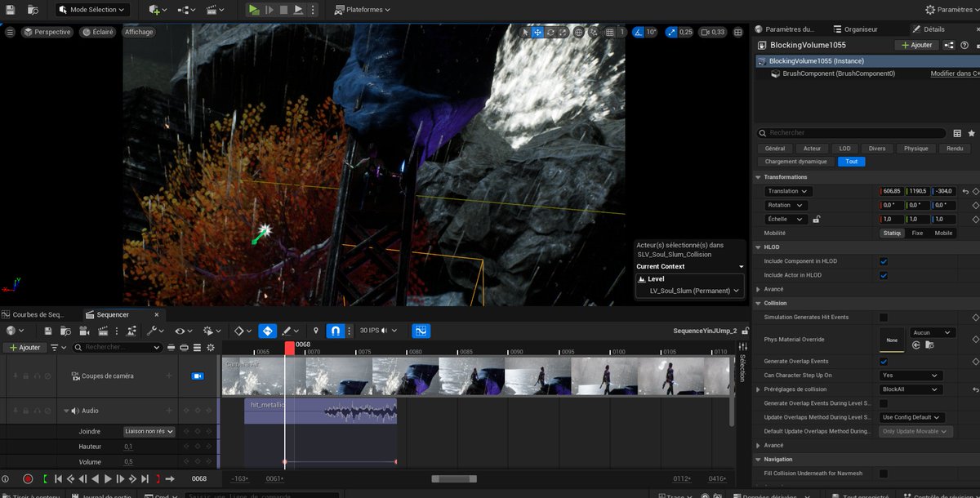
Task: Open the cinematics clapperboard menu
Action: (215, 10)
